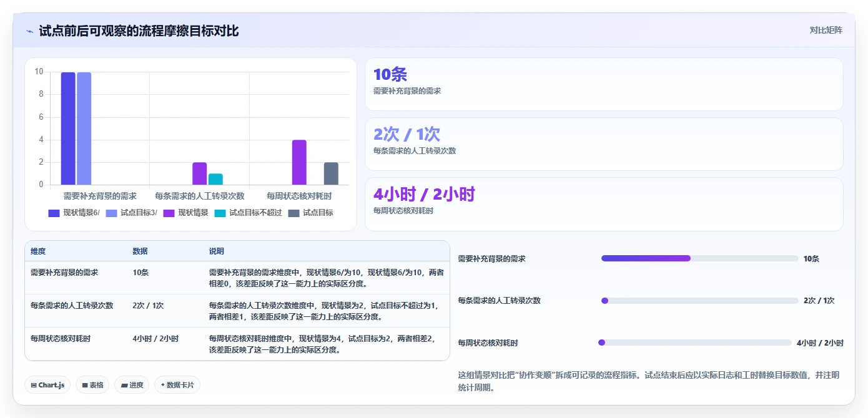Click the Chart.js tag
Image resolution: width=868 pixels, height=418 pixels.
47,385
